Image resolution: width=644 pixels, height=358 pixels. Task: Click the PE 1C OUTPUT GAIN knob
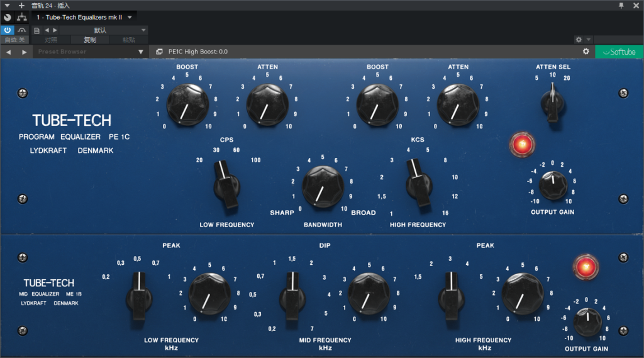(x=553, y=186)
